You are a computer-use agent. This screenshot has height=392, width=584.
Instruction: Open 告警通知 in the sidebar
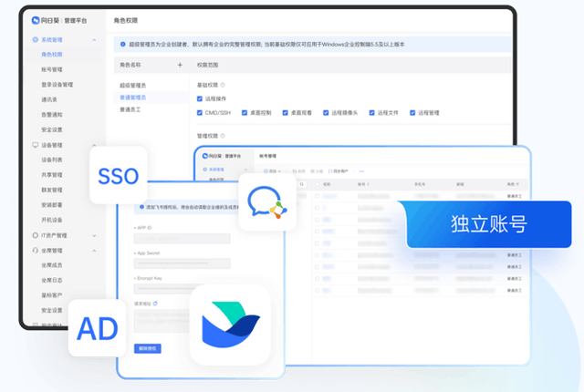pos(52,115)
